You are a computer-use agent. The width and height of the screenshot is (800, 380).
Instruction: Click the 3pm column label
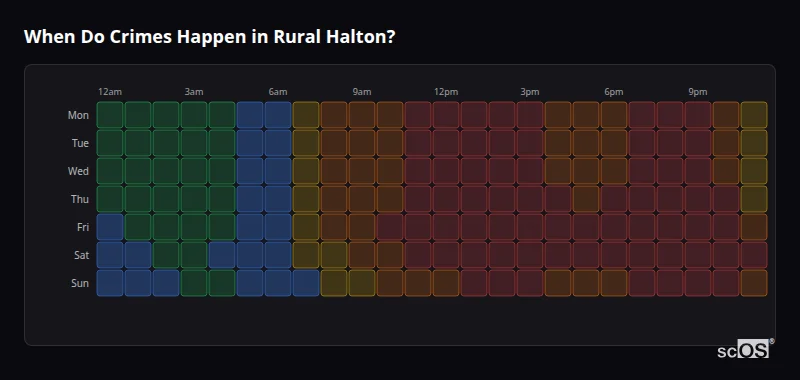click(x=530, y=92)
